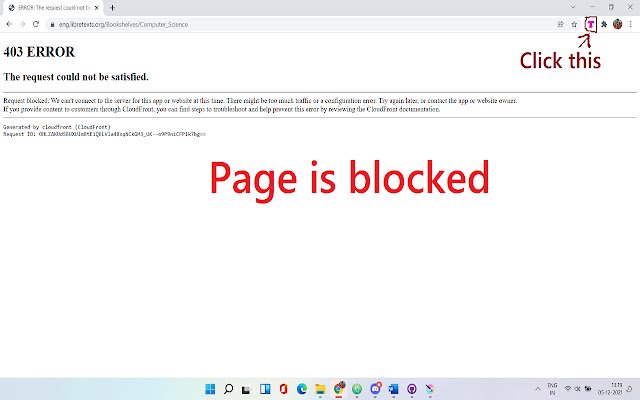Open taskbar Search

click(x=229, y=388)
